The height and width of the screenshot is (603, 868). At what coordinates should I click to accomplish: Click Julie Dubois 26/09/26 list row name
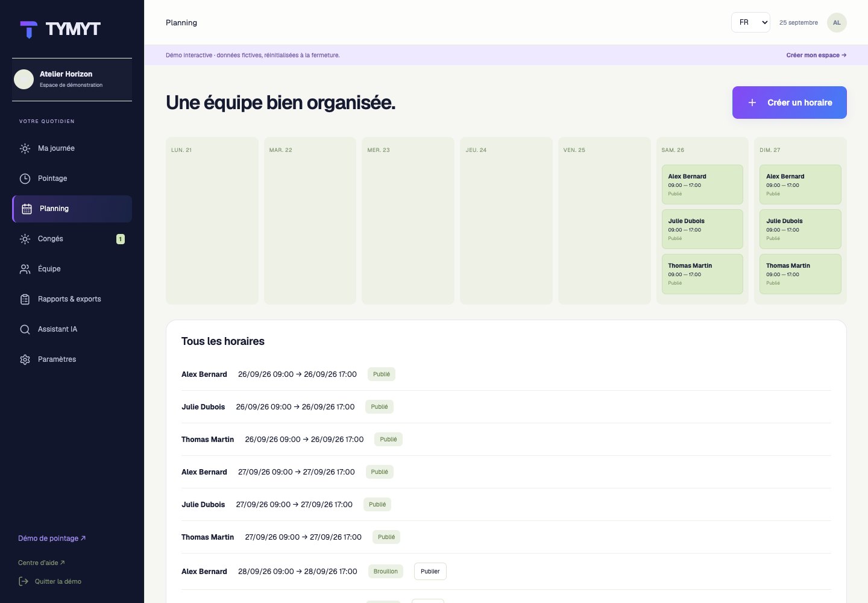203,407
